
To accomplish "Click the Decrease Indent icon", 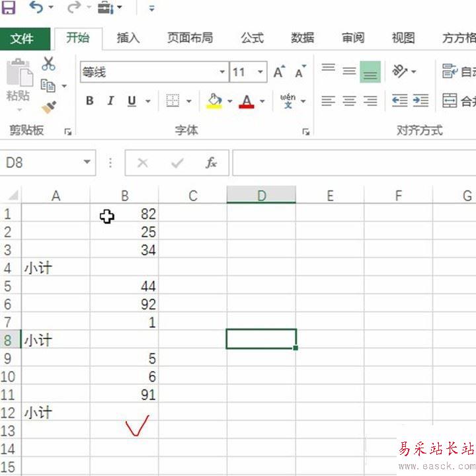I will pos(399,100).
